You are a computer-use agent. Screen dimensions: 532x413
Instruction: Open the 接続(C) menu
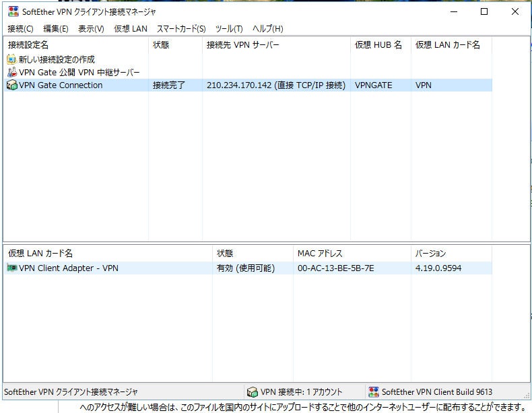tap(20, 29)
